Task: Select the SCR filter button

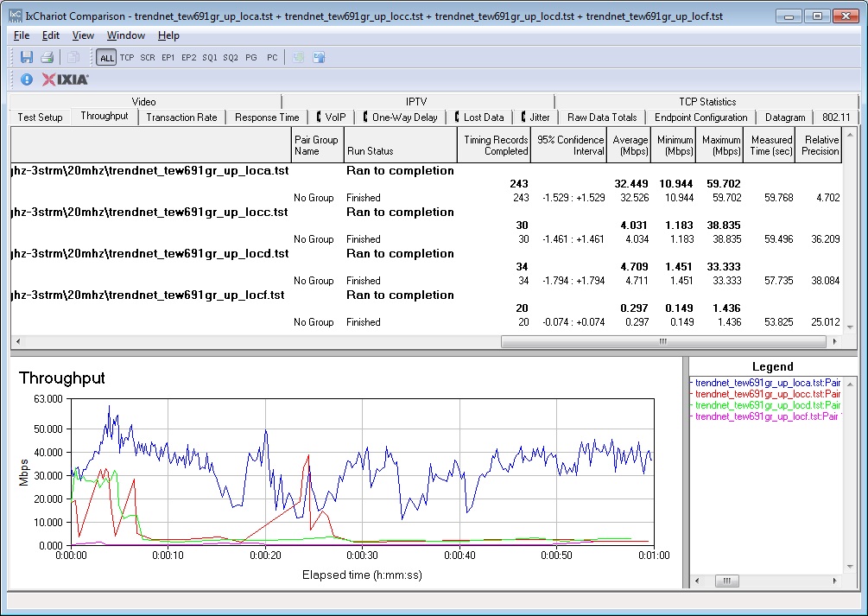Action: 147,58
